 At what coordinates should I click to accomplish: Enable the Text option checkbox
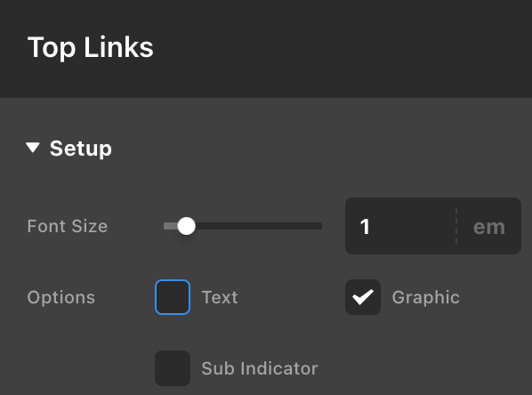pyautogui.click(x=173, y=297)
